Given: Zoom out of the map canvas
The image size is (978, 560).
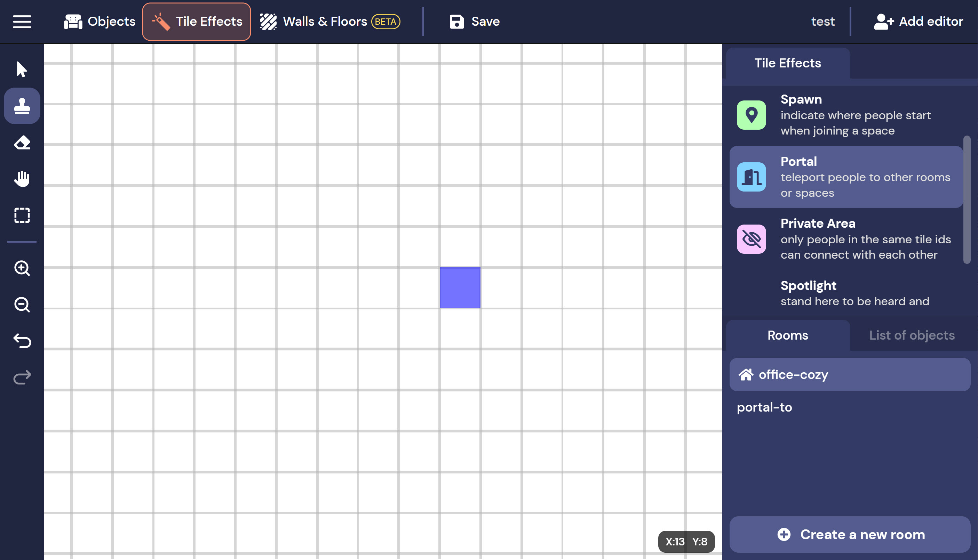Looking at the screenshot, I should point(22,305).
